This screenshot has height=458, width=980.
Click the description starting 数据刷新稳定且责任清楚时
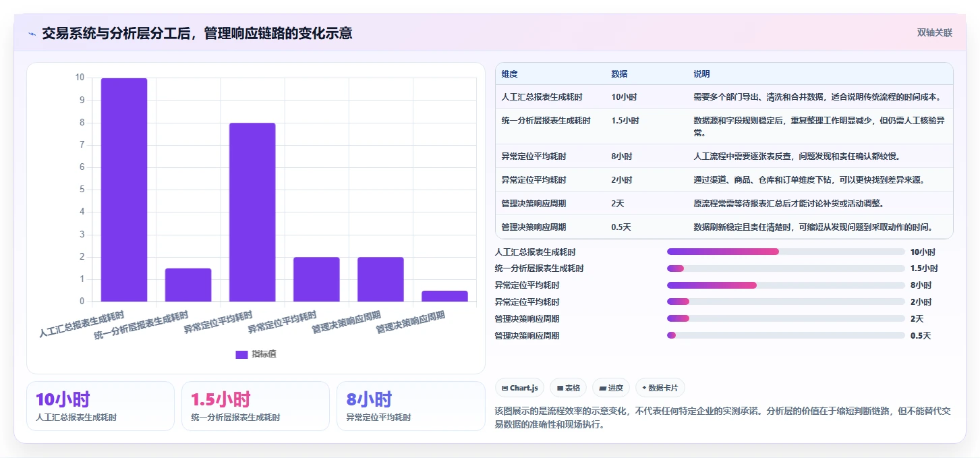point(813,227)
